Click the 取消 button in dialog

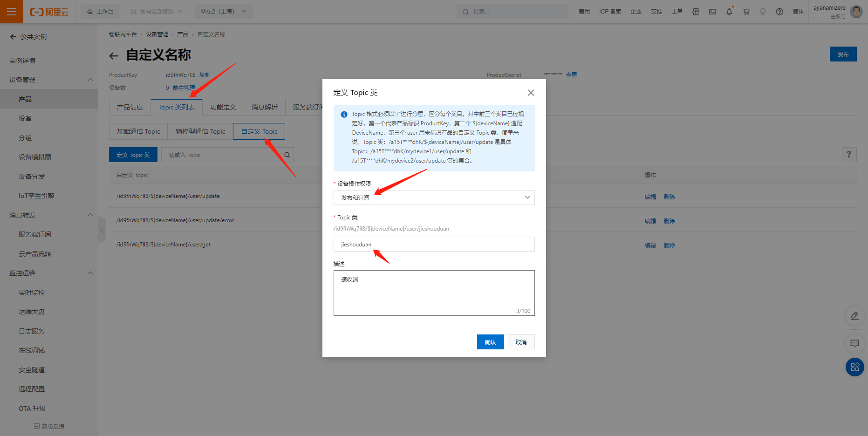click(521, 342)
